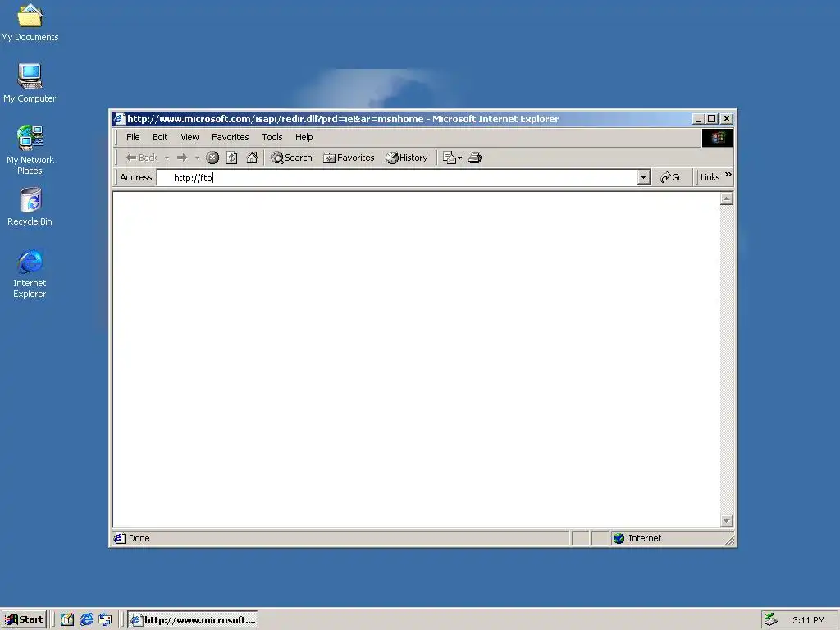Expand the Links toolbar chevron
This screenshot has width=840, height=630.
(728, 175)
